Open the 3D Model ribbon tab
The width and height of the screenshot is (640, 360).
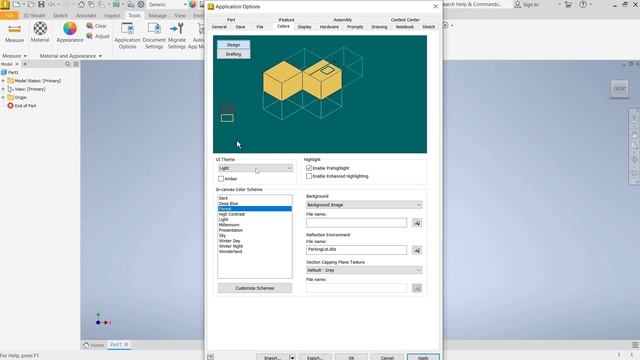pos(34,16)
